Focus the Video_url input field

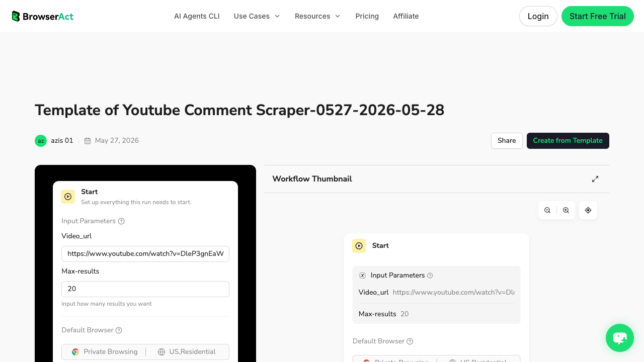coord(145,254)
